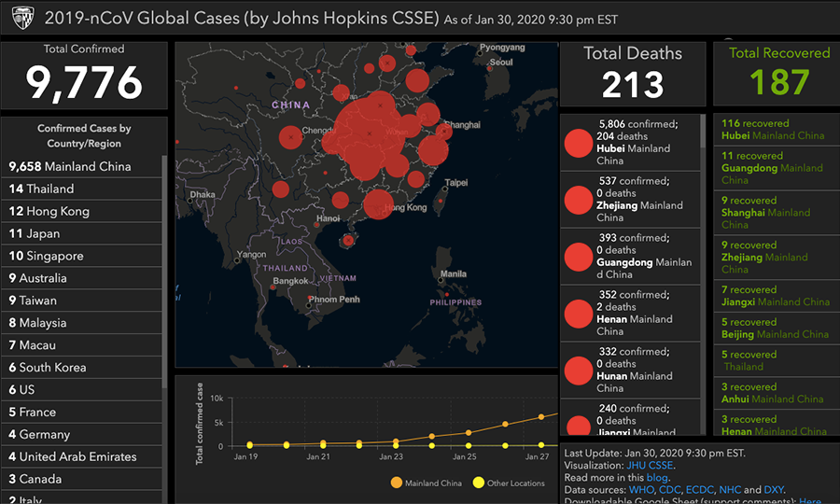Select the 7 Macau row
Screen dimensions: 840x504
(81, 345)
